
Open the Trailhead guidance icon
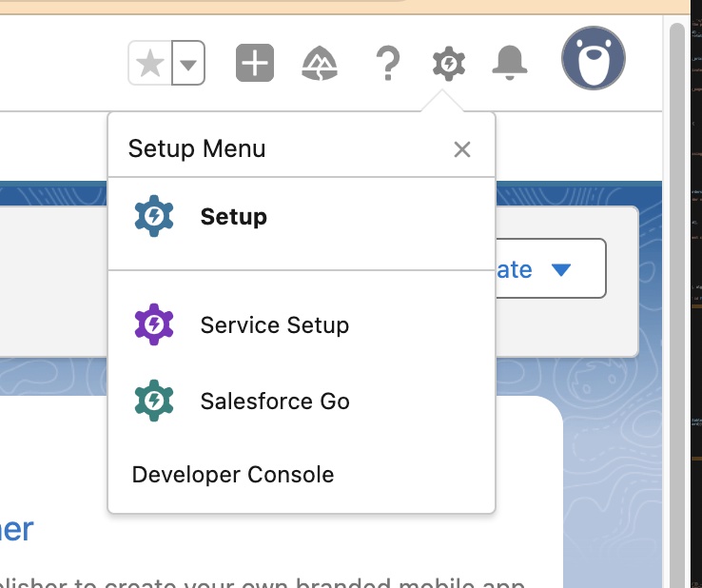pos(320,63)
